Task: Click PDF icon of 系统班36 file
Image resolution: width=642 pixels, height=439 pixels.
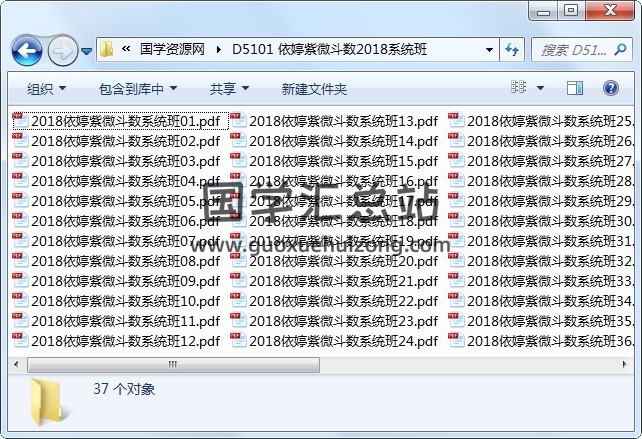Action: (456, 341)
